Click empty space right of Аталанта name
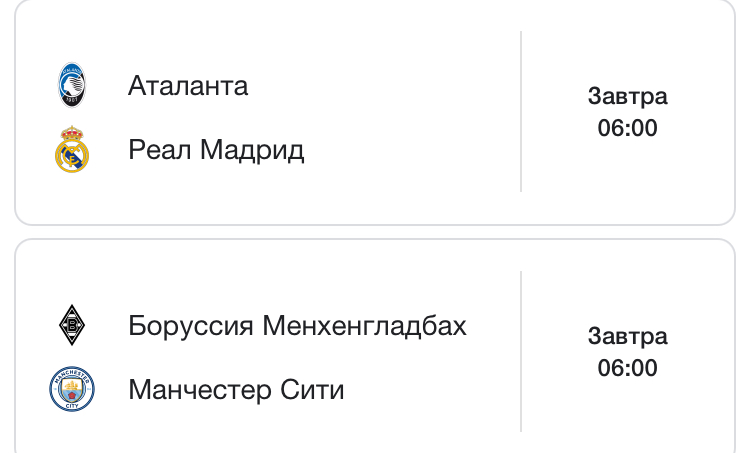Viewport: 750px width, 453px height. [380, 86]
